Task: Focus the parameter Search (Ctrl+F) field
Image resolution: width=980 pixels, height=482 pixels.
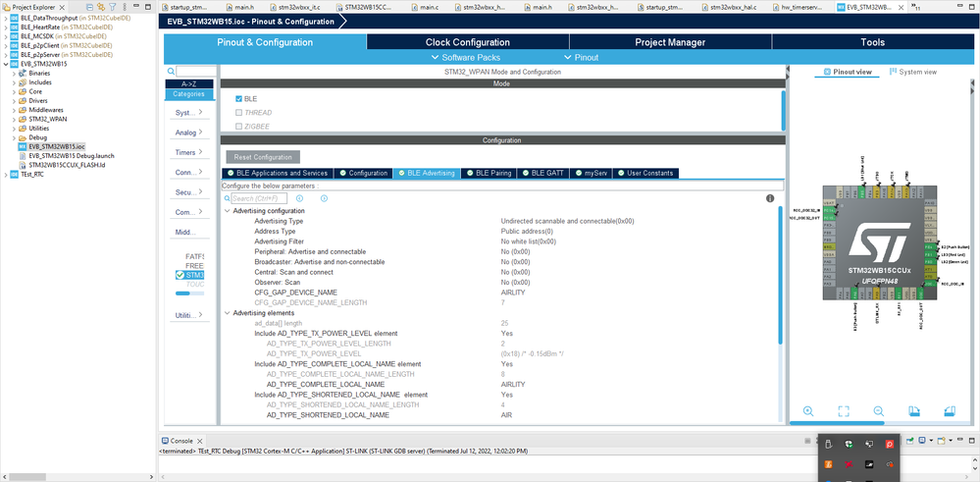Action: click(x=259, y=198)
